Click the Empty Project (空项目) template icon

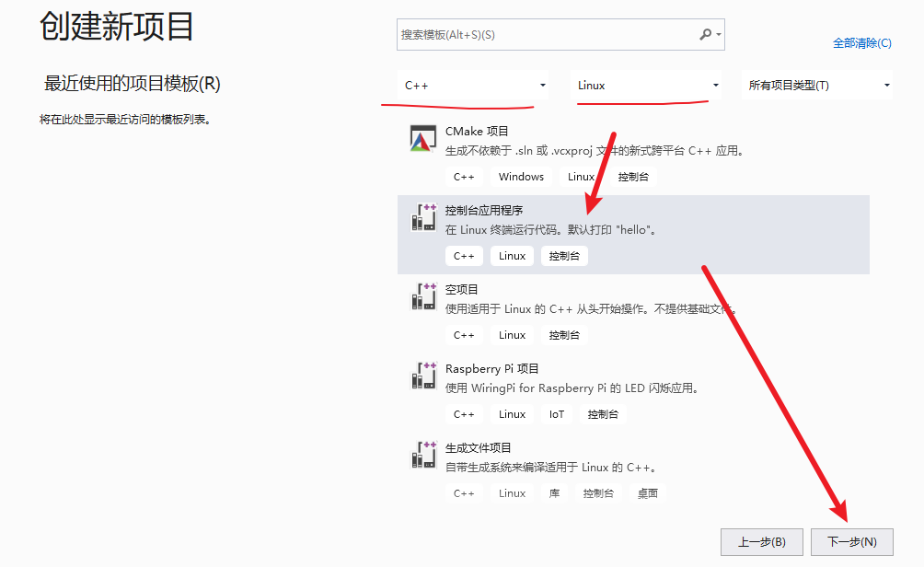point(423,295)
